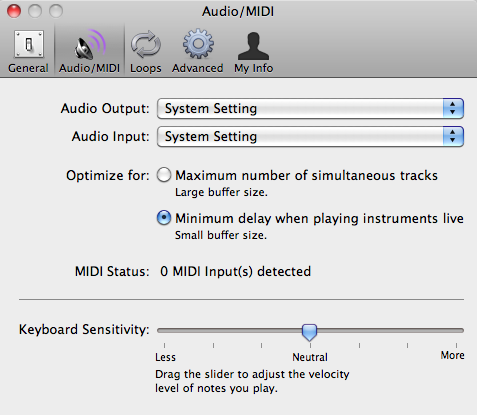Click the Keyboard Sensitivity slider thumb
The image size is (477, 415).
[309, 332]
